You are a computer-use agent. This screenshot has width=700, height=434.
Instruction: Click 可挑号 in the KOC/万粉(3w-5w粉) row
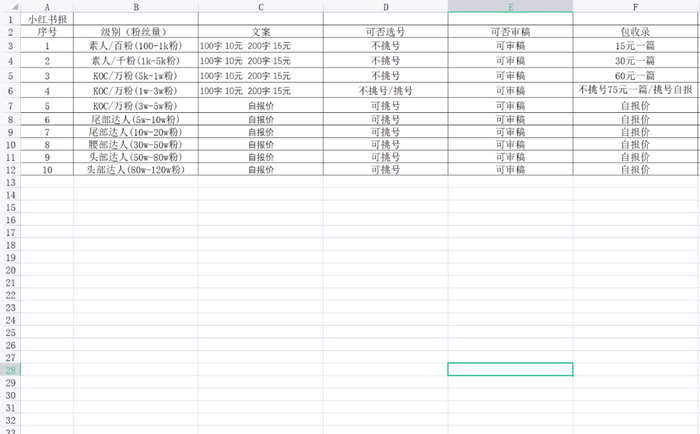(x=386, y=106)
